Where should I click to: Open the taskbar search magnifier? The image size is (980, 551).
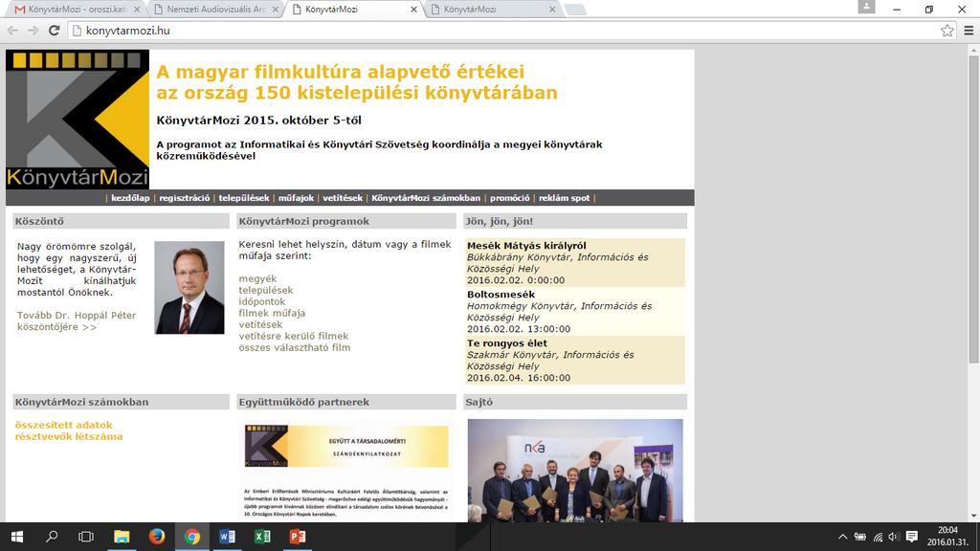click(52, 537)
